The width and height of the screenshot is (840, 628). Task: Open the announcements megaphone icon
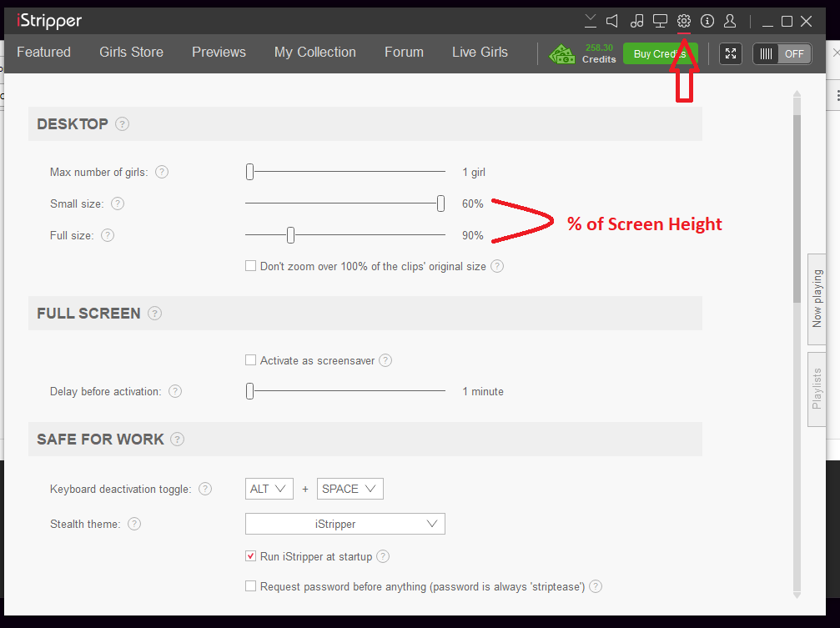(611, 21)
